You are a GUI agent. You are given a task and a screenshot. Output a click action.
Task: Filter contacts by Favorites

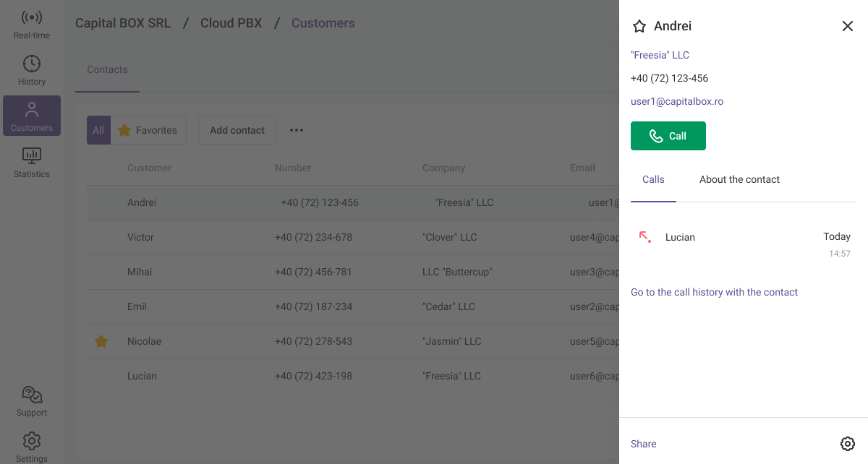point(148,130)
